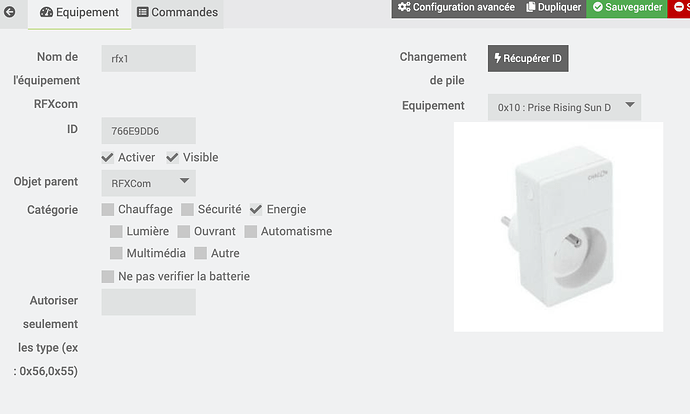Click the copy icon beside Dupliquer
The height and width of the screenshot is (414, 690).
click(531, 7)
